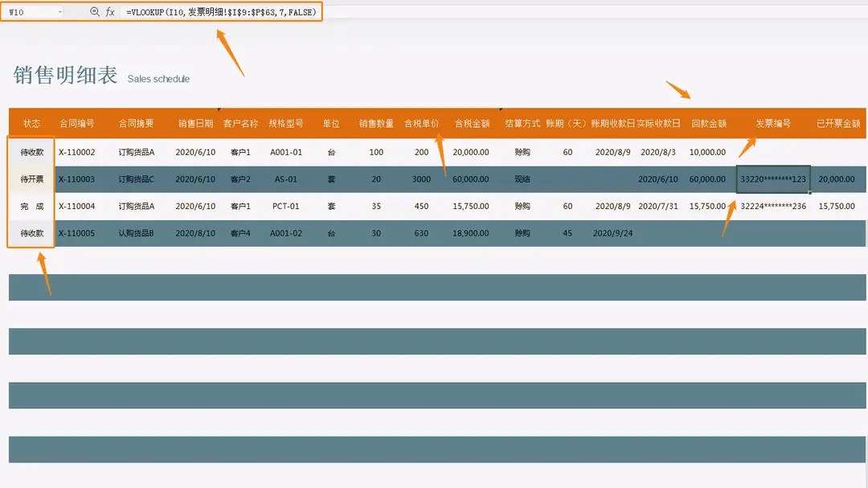Image resolution: width=868 pixels, height=488 pixels.
Task: Click sales quantity 100
Action: pos(376,152)
